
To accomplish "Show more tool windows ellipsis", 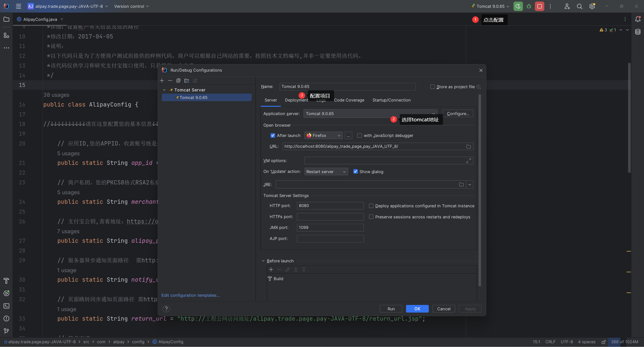I will [6, 48].
